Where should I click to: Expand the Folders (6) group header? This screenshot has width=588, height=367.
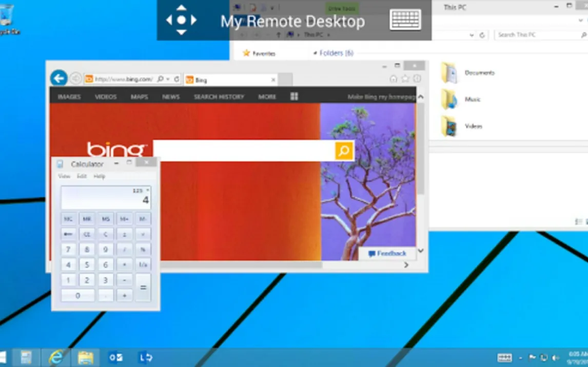coord(336,53)
